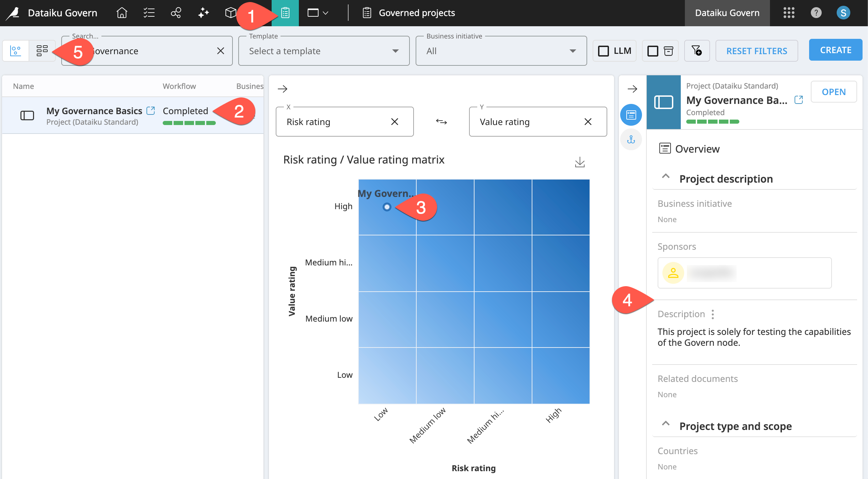The height and width of the screenshot is (479, 868).
Task: Click the OPEN button in details panel
Action: pyautogui.click(x=834, y=92)
